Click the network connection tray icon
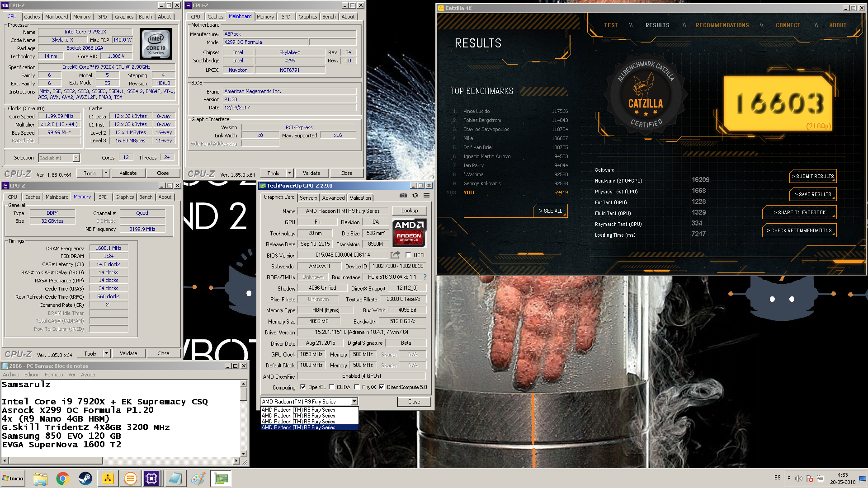Viewport: 868px width, 488px height. point(821,479)
